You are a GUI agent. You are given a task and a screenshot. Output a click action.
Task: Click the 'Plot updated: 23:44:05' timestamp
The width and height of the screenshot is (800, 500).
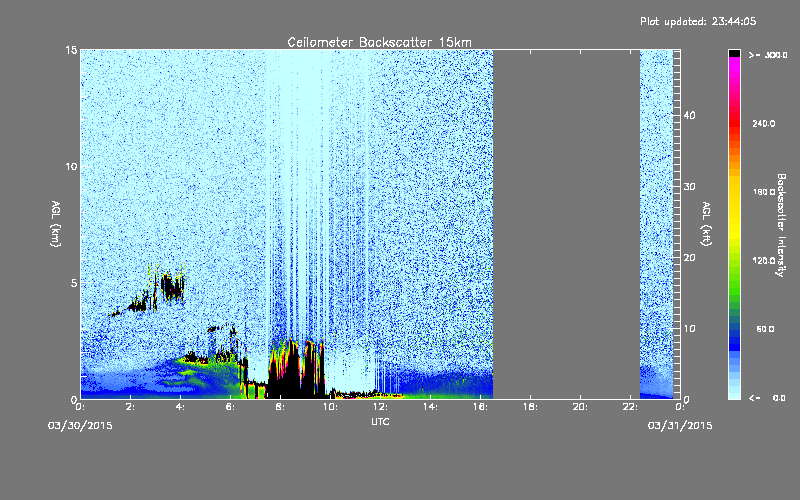click(698, 21)
